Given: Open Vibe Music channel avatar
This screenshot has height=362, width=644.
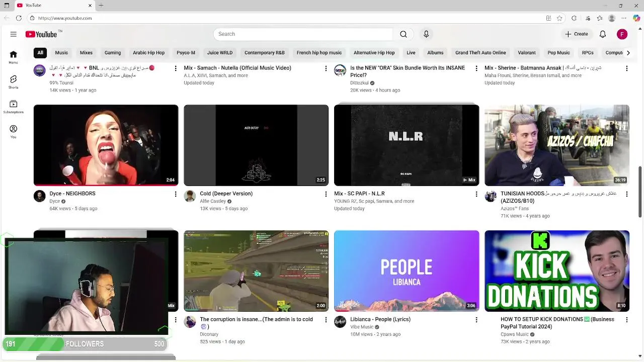Looking at the screenshot, I should pyautogui.click(x=340, y=322).
